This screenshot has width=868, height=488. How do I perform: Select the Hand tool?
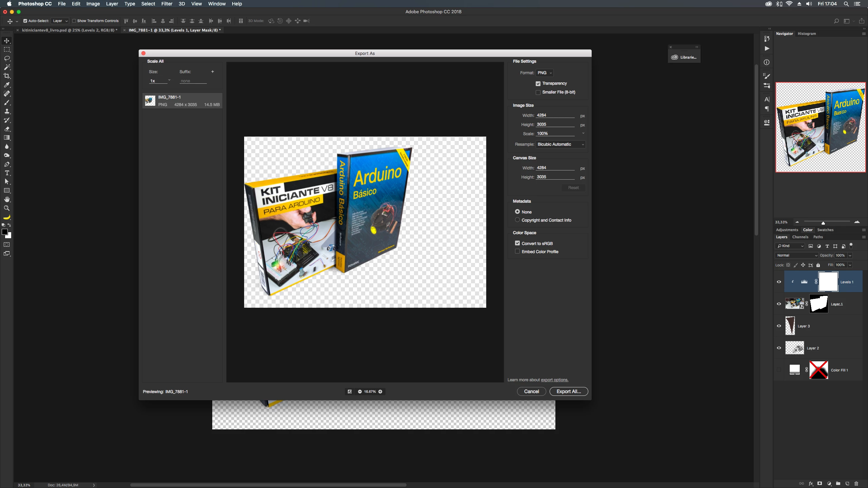pos(7,200)
